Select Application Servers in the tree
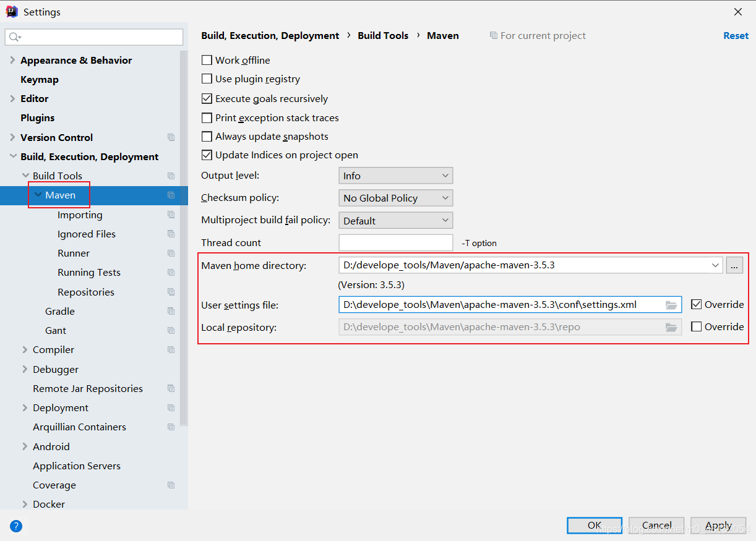 77,466
